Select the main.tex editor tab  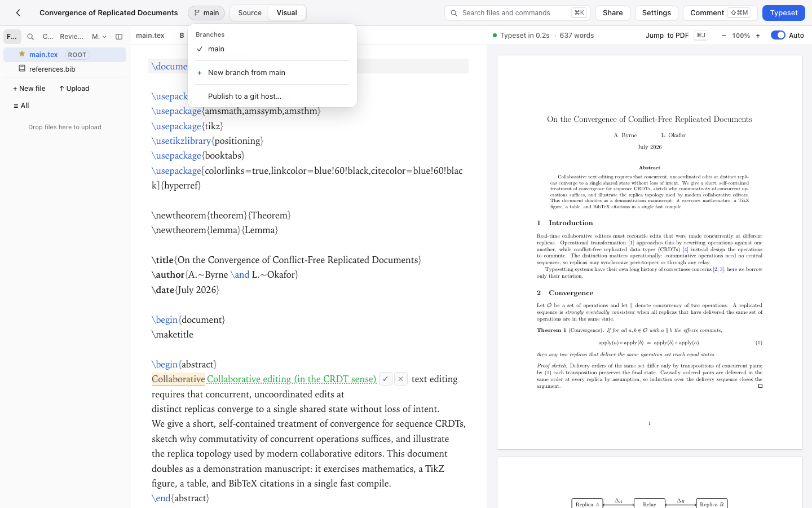click(x=150, y=35)
